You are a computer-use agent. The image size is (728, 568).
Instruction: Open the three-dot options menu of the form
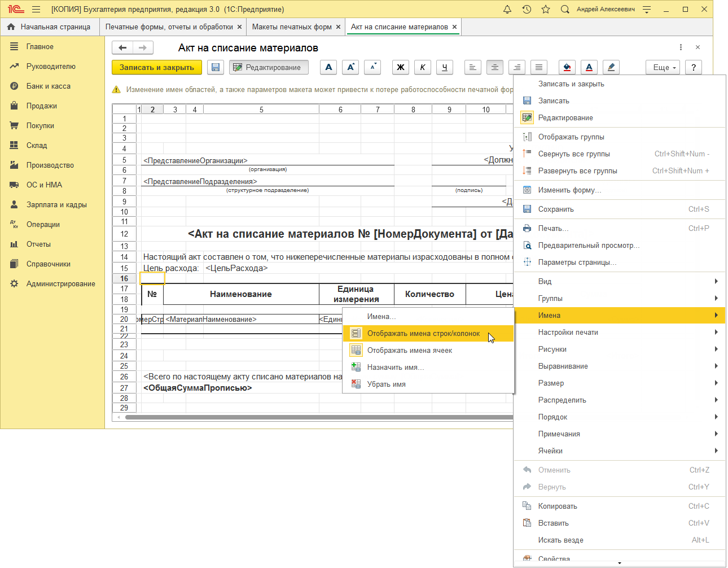tap(681, 47)
